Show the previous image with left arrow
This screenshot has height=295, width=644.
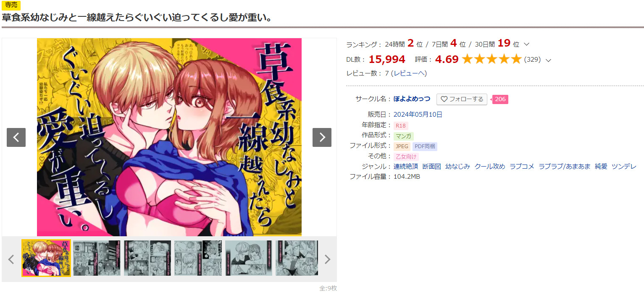pyautogui.click(x=16, y=137)
